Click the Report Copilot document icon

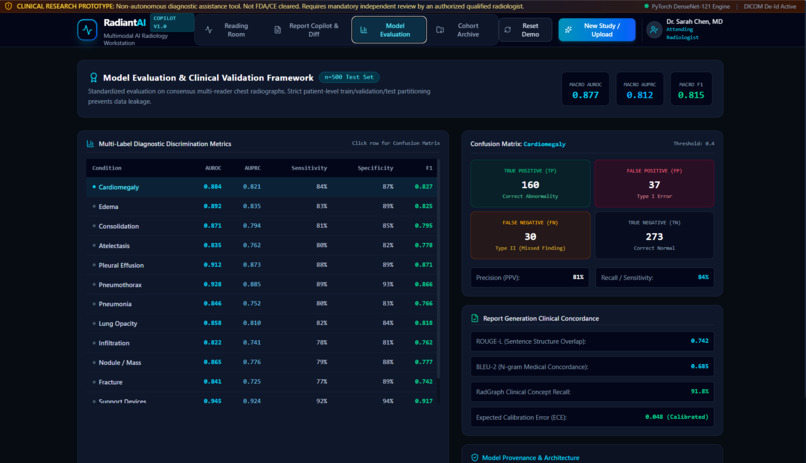[x=278, y=30]
